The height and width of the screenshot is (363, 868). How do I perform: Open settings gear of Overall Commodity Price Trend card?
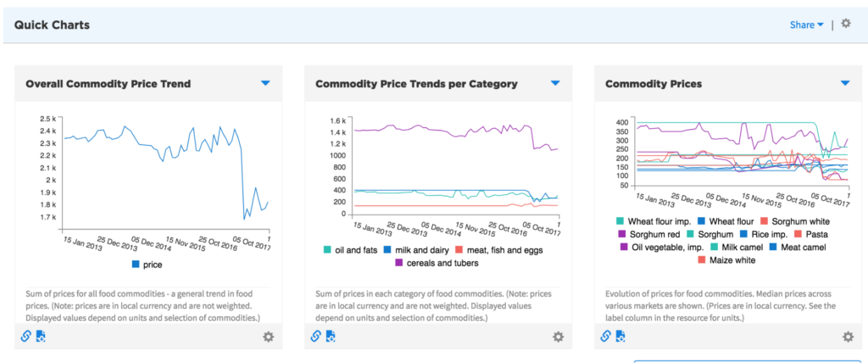[268, 337]
